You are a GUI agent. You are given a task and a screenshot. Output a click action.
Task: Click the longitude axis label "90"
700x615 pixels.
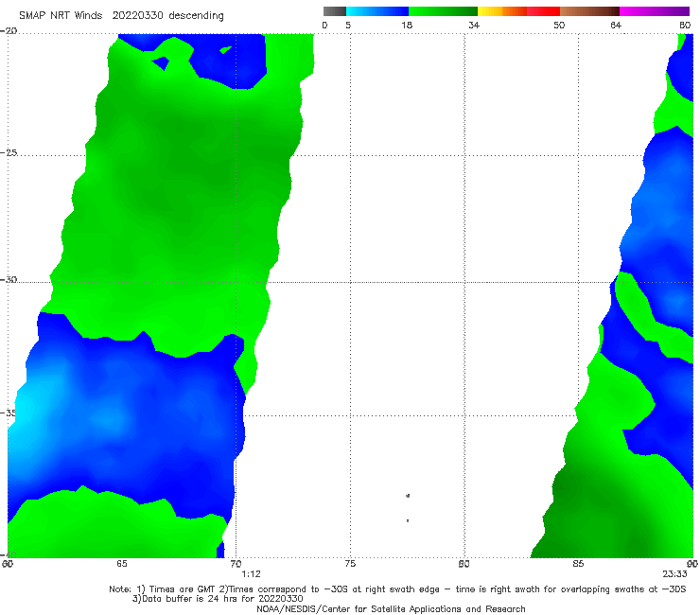coord(692,564)
